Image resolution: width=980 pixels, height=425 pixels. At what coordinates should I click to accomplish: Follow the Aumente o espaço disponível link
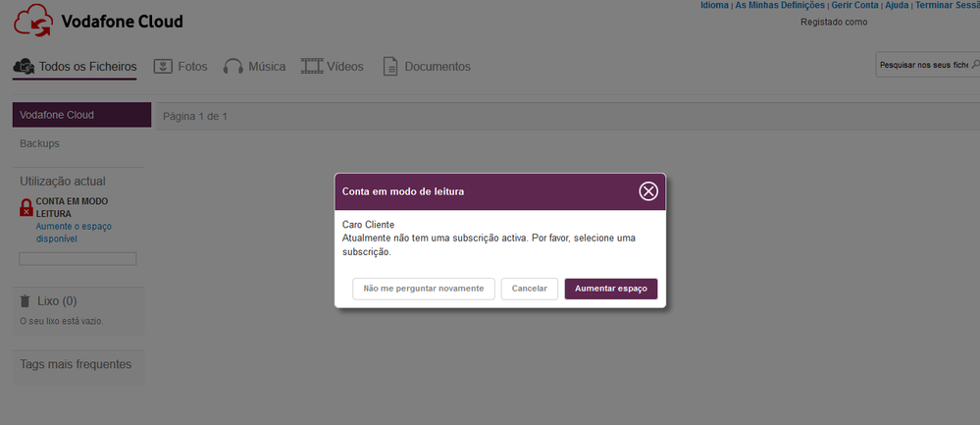[74, 233]
